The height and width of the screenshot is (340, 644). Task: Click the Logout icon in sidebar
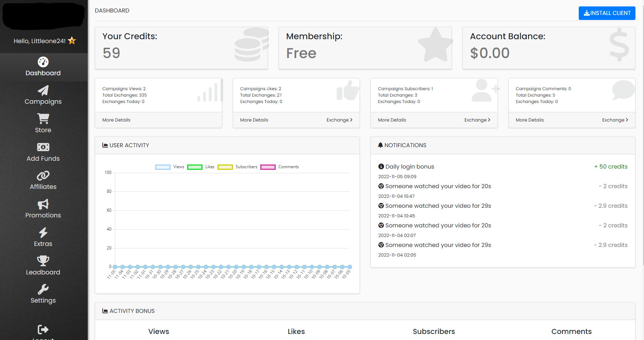pos(43,329)
